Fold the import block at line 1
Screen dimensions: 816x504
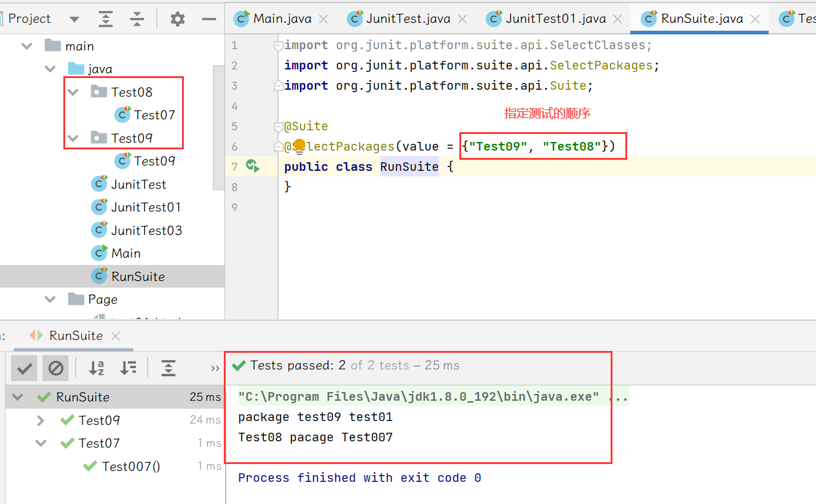279,45
